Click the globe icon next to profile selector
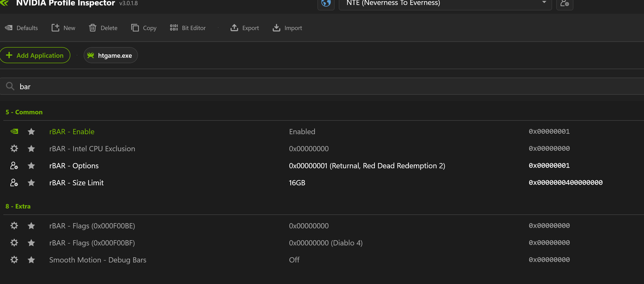The height and width of the screenshot is (284, 644). [x=326, y=3]
